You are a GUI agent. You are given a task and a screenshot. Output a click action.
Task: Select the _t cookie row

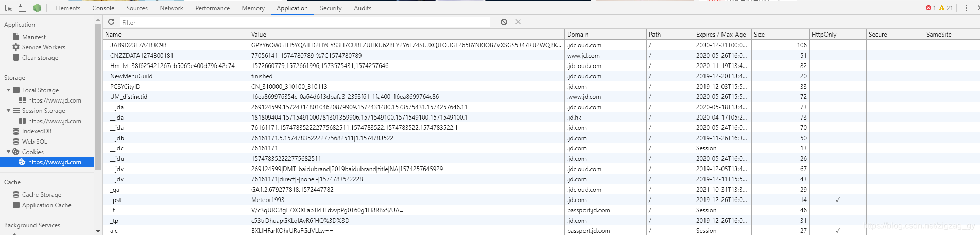541,210
